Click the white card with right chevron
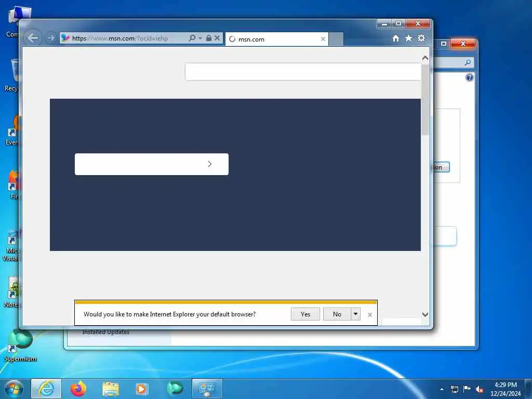Screen dimensions: 532x399 click(152, 164)
